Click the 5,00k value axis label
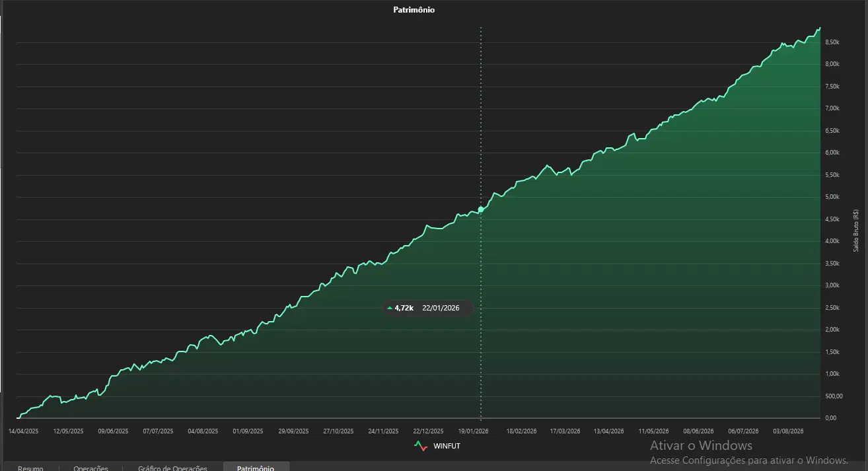The width and height of the screenshot is (868, 471). [x=832, y=197]
